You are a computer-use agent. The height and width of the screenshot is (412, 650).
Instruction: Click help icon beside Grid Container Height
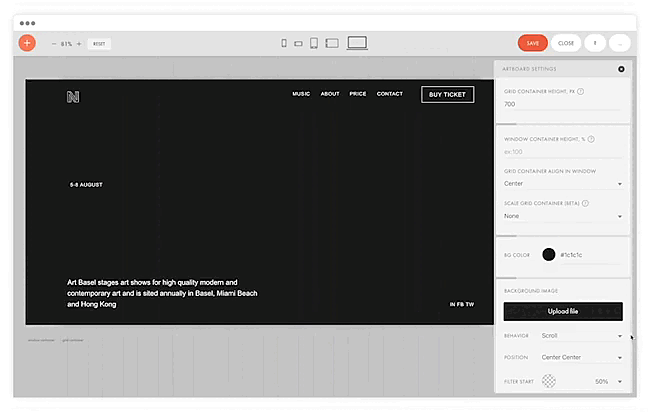[581, 91]
